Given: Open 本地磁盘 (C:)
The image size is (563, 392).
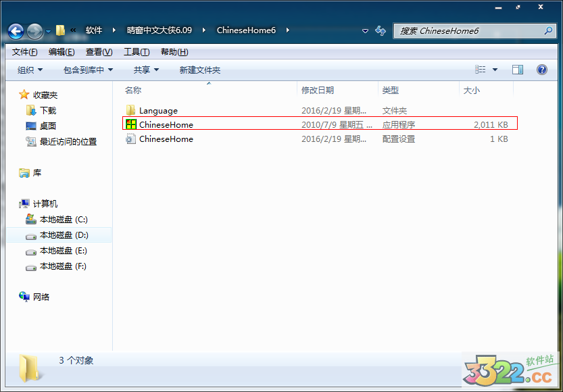Looking at the screenshot, I should click(x=64, y=220).
